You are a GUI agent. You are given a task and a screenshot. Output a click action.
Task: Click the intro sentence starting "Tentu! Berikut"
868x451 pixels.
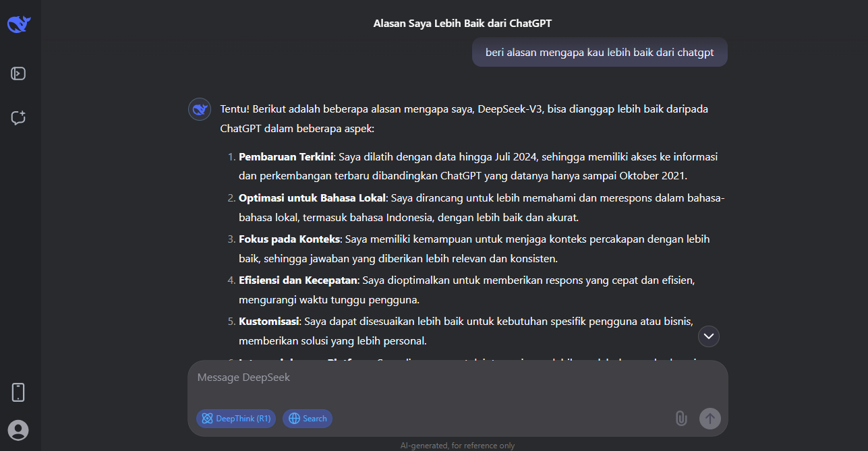(464, 119)
